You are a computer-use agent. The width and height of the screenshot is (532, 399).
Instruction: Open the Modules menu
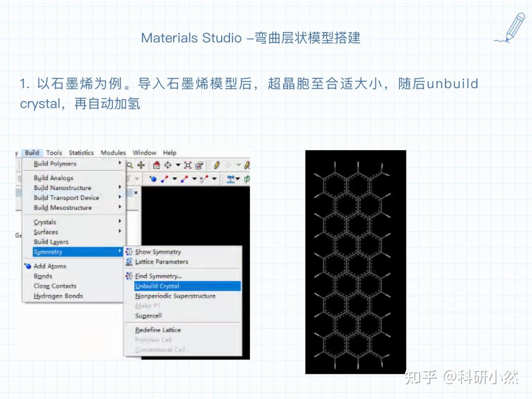pos(113,153)
